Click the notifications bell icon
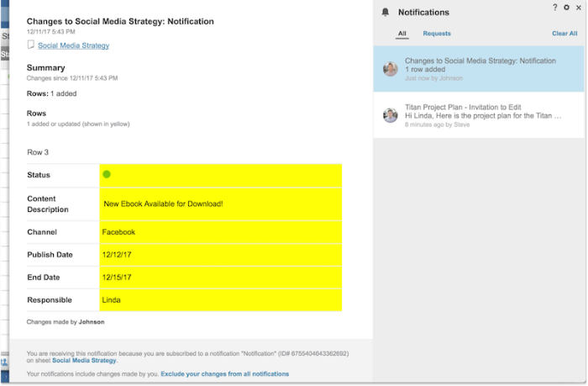The height and width of the screenshot is (386, 588). (x=385, y=13)
